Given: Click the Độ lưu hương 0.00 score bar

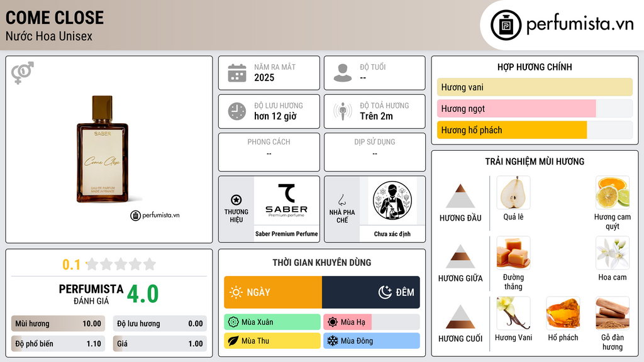Looking at the screenshot, I should pos(160,324).
